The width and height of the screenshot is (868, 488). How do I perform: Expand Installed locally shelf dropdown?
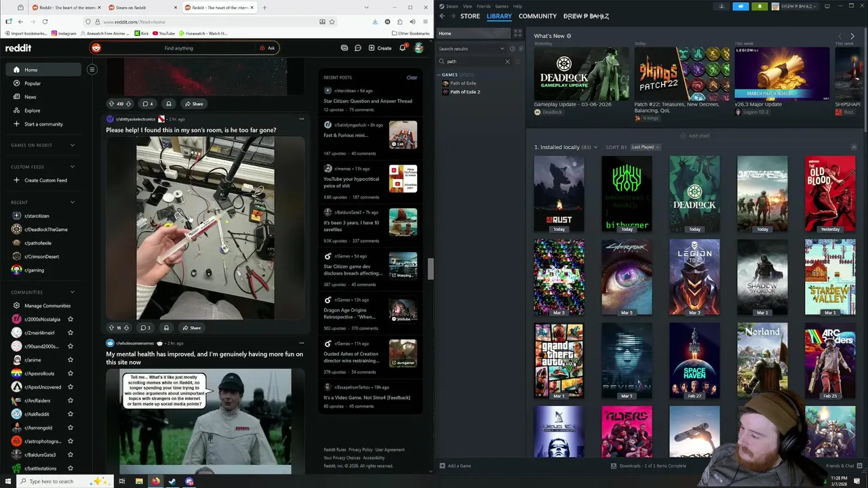(596, 147)
